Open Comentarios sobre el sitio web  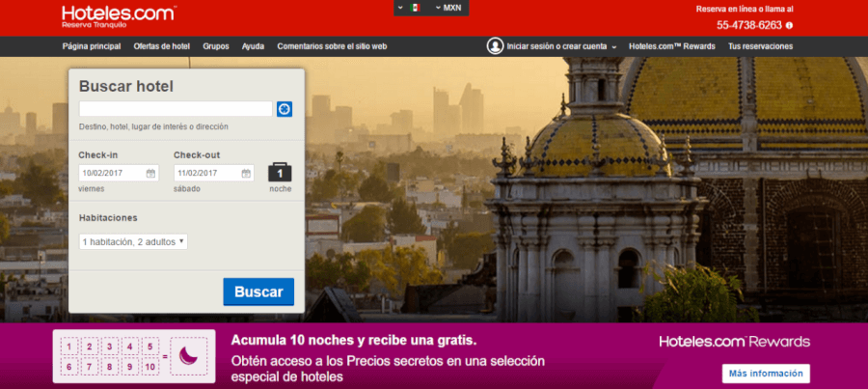332,46
